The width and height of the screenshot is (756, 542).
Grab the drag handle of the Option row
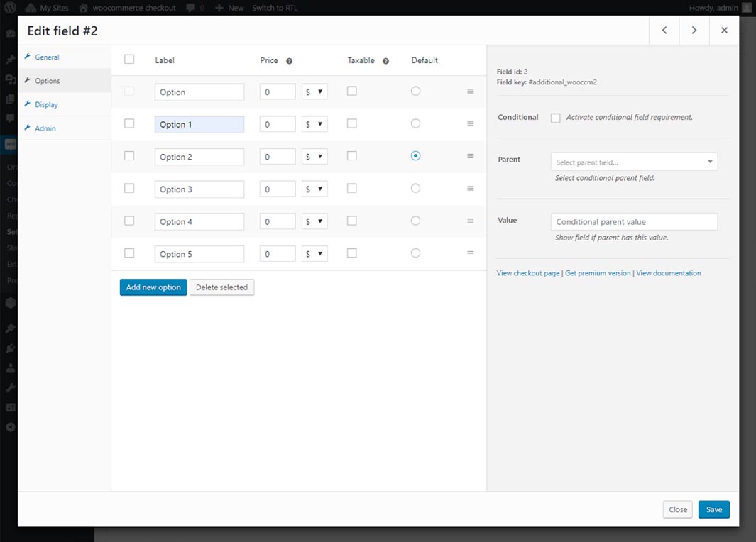(x=470, y=91)
